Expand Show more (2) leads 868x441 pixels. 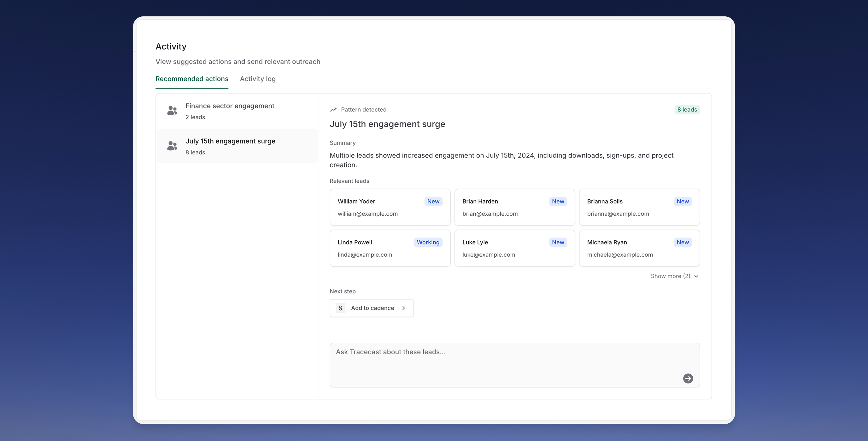pos(670,276)
